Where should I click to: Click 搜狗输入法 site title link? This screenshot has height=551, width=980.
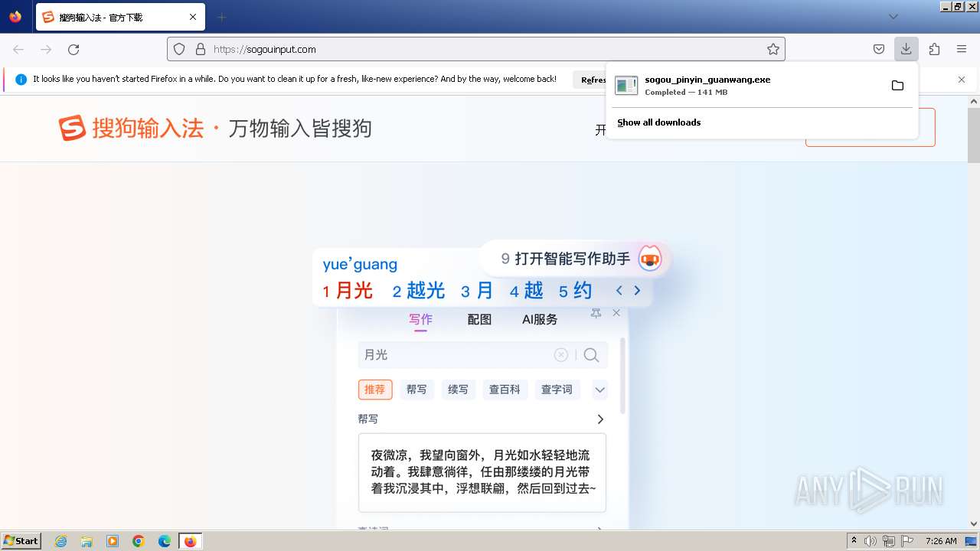tap(148, 128)
